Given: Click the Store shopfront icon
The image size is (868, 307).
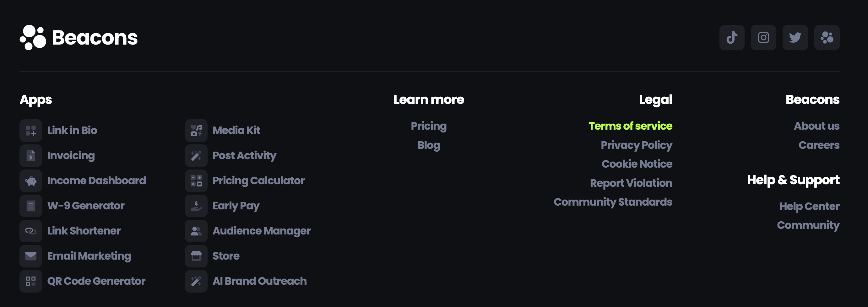Looking at the screenshot, I should [196, 256].
